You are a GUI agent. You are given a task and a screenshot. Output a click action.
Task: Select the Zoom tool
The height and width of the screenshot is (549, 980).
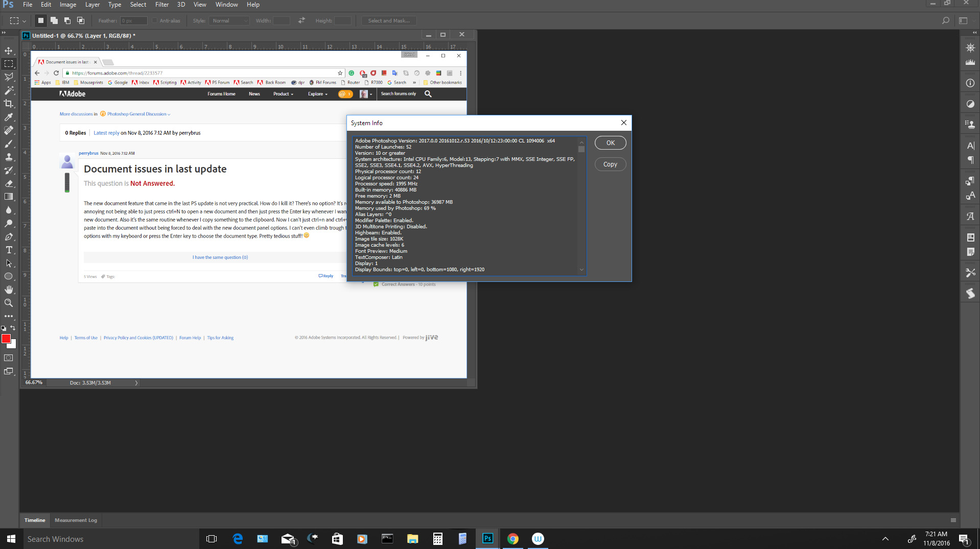(9, 303)
